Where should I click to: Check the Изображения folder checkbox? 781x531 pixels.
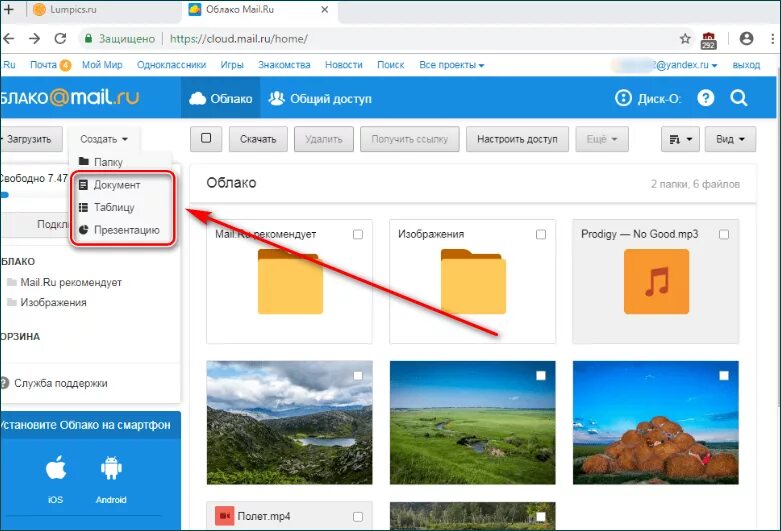coord(541,234)
